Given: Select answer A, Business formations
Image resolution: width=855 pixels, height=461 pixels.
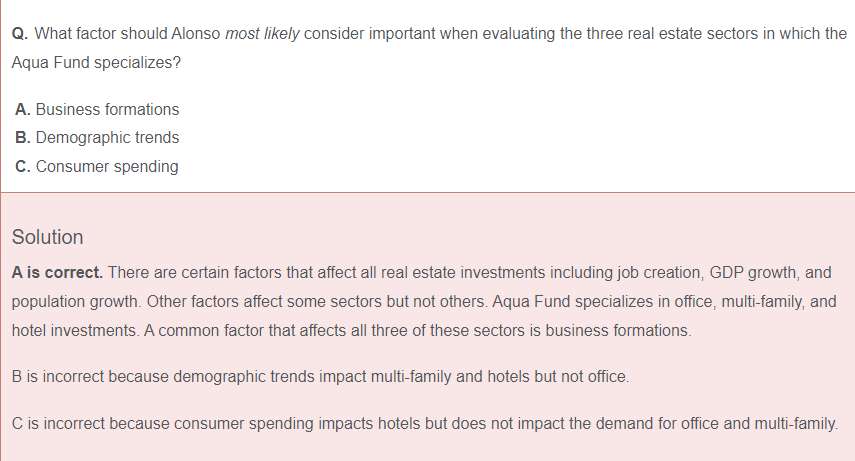Looking at the screenshot, I should tap(97, 109).
